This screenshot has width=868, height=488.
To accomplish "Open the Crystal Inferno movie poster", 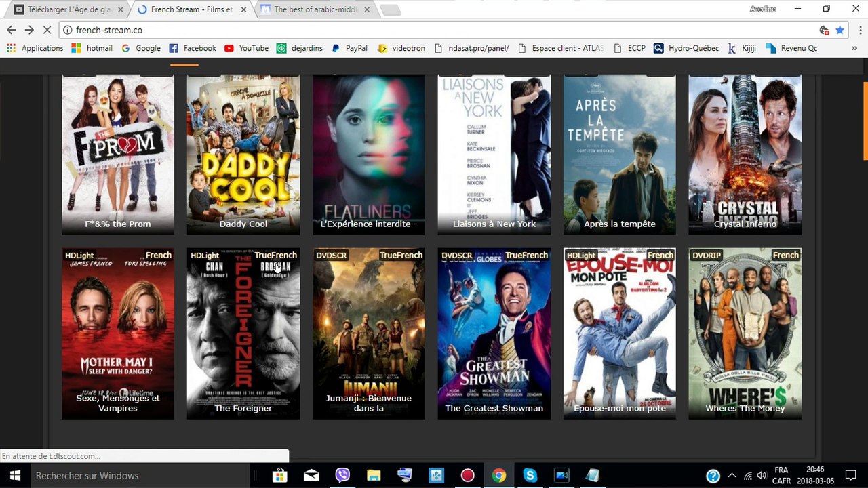I will (x=745, y=155).
